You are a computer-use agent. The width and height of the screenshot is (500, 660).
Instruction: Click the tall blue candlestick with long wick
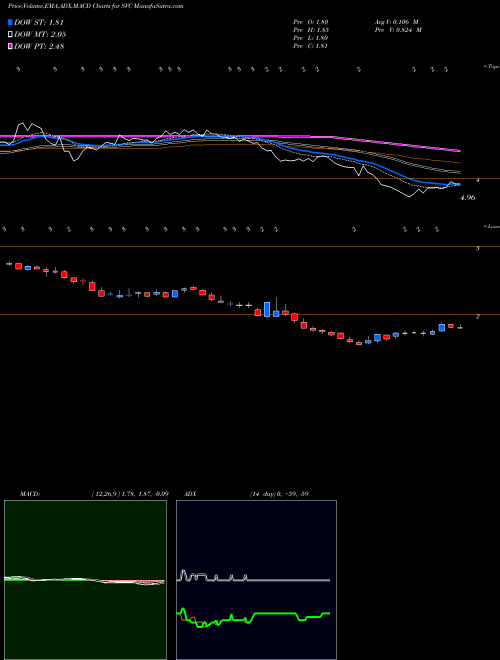click(x=267, y=309)
